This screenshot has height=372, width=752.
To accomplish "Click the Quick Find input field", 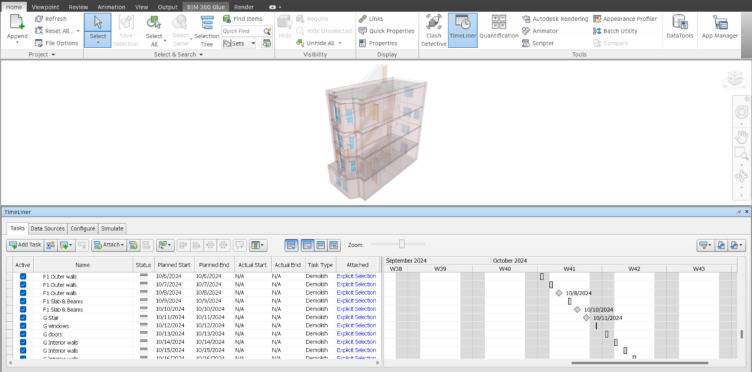I will pyautogui.click(x=242, y=31).
